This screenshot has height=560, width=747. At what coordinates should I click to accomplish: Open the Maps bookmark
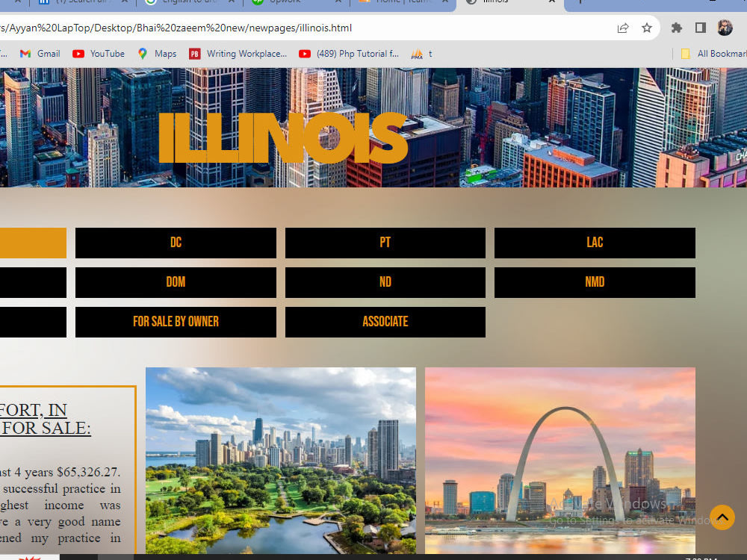157,54
